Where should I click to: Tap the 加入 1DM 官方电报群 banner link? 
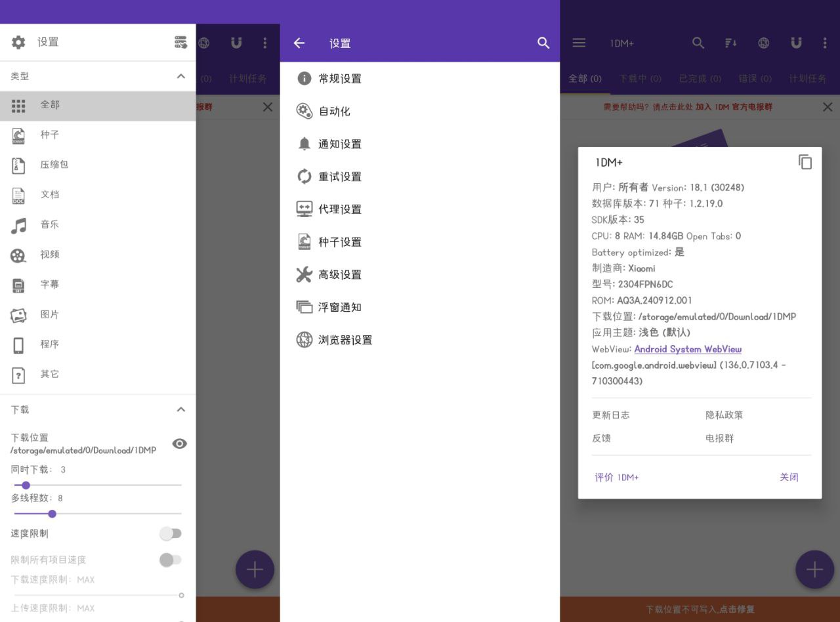point(734,107)
